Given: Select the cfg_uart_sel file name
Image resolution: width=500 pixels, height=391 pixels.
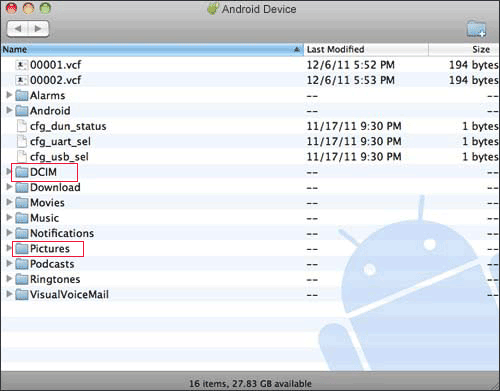Looking at the screenshot, I should coord(60,142).
